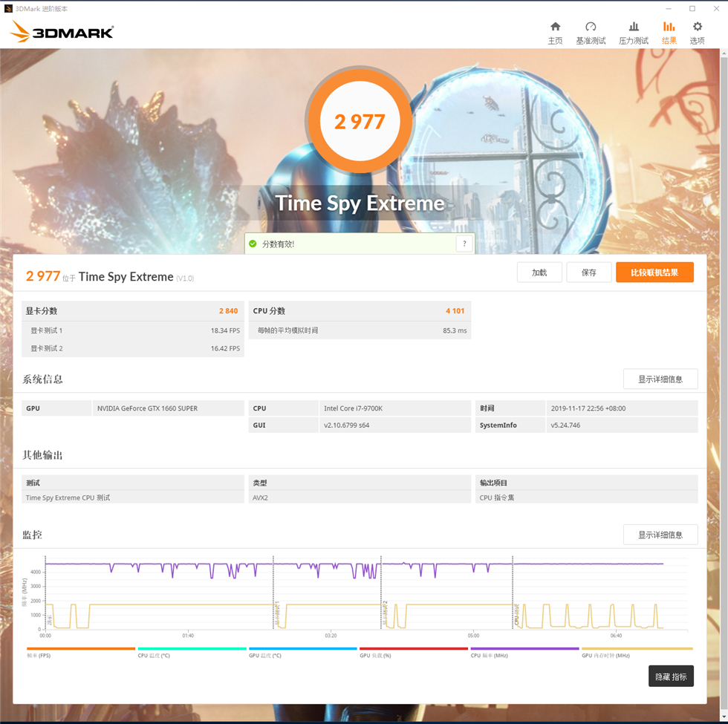
Task: Open the 主页 home icon in navigation
Action: tap(555, 32)
